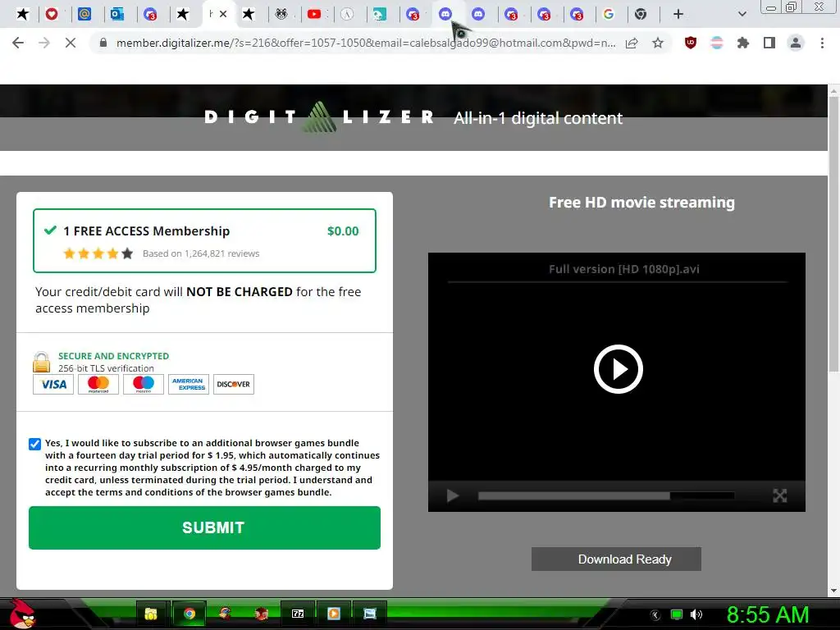Click the volume speaker tray icon
The image size is (840, 630).
coord(696,614)
